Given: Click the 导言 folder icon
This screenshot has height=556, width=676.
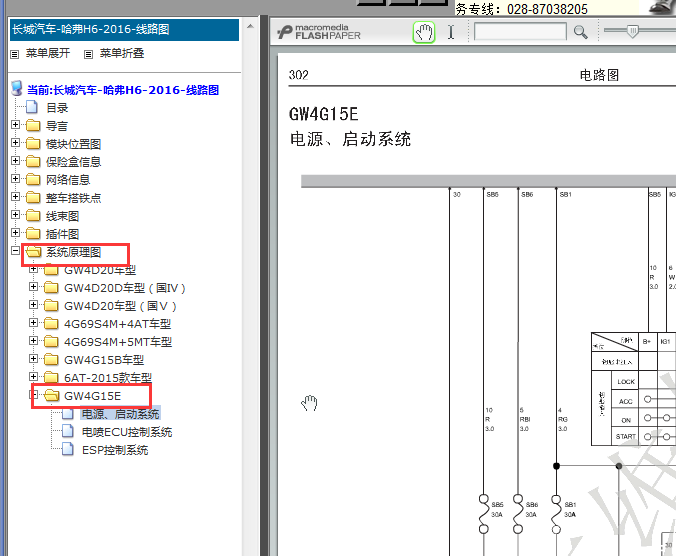Looking at the screenshot, I should click(x=33, y=126).
